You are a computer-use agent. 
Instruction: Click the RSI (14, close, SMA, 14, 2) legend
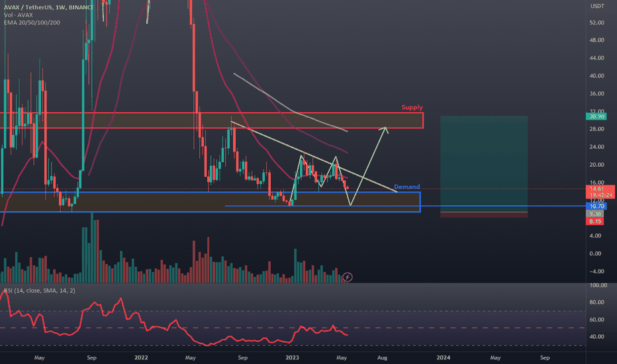[39, 291]
